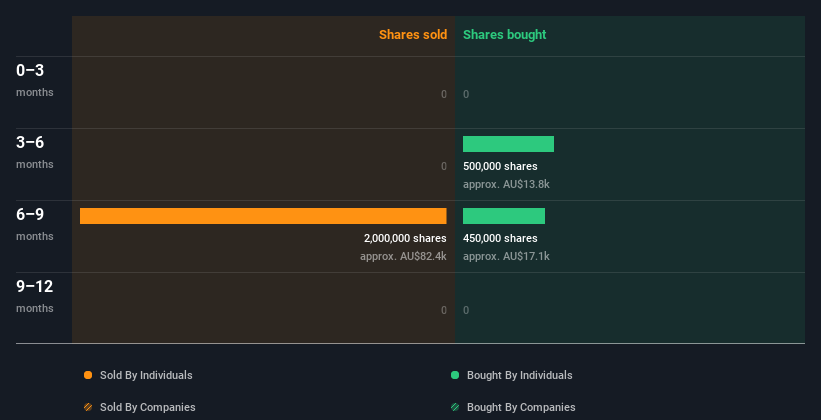Click the 9–12 months row label

[35, 296]
